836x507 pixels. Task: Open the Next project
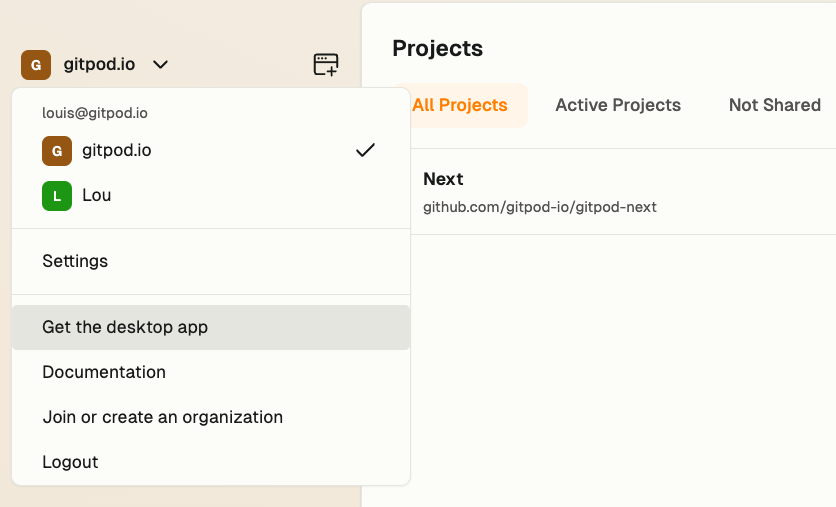tap(443, 179)
